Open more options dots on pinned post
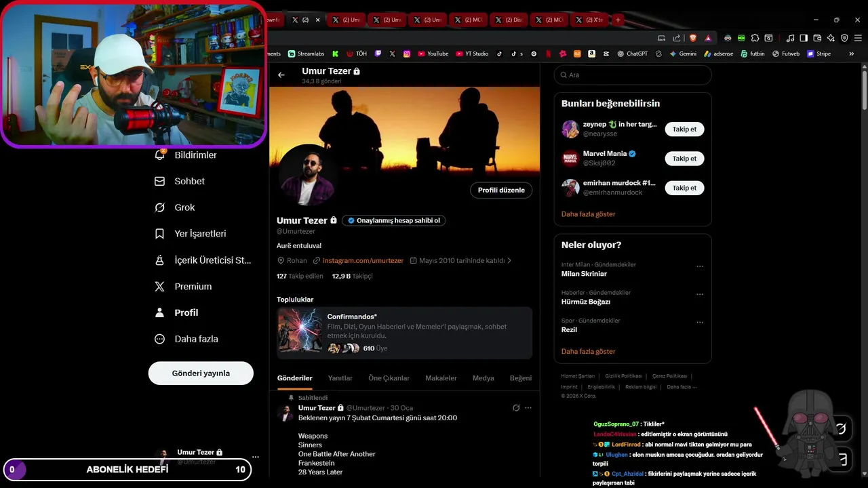Image resolution: width=868 pixels, height=488 pixels. point(528,408)
